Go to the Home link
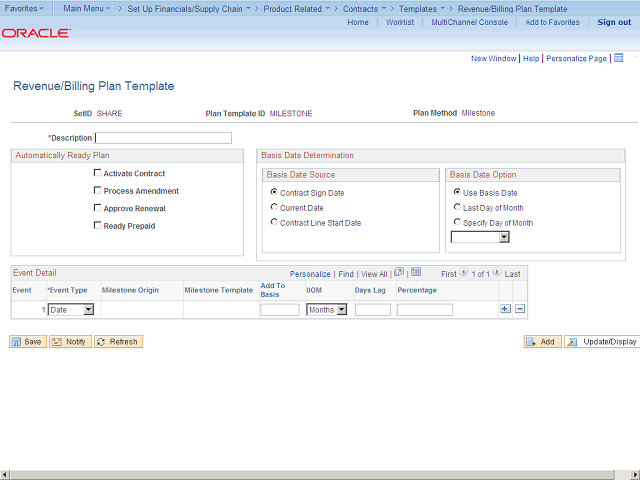Screen dimensions: 640x480 (358, 22)
